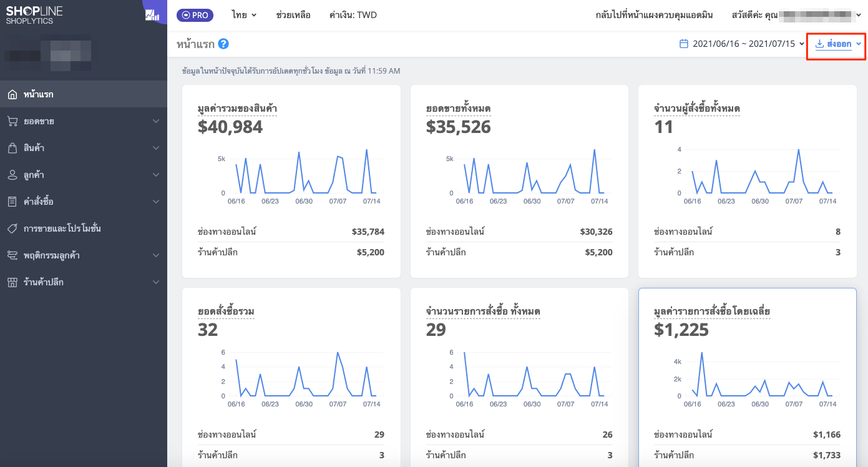
Task: Click the home icon beside หน้าแรก
Action: 12,95
